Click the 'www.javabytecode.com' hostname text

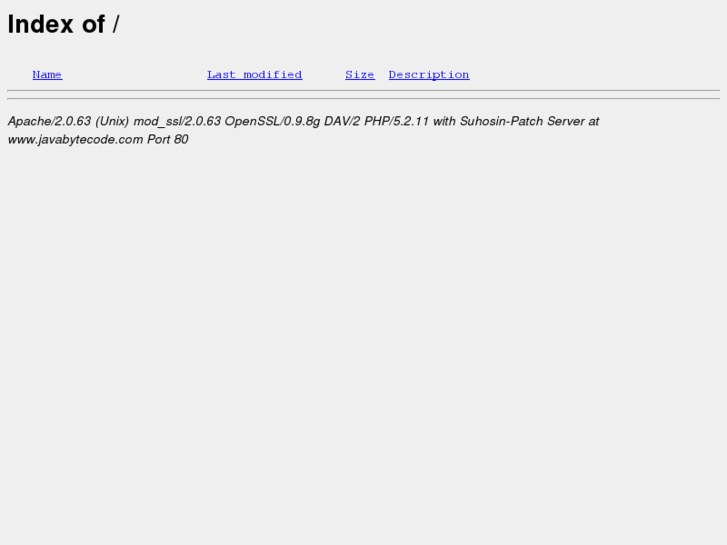tap(75, 140)
